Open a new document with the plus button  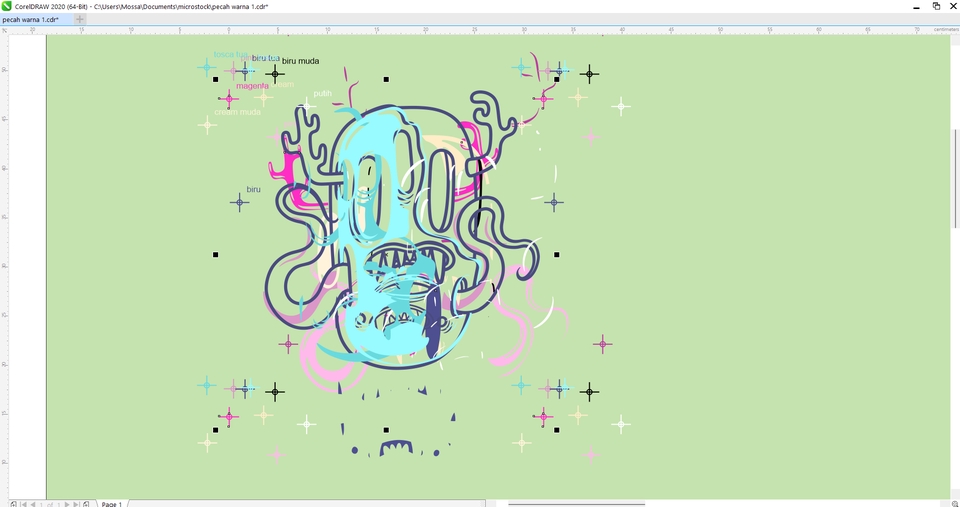pos(80,19)
